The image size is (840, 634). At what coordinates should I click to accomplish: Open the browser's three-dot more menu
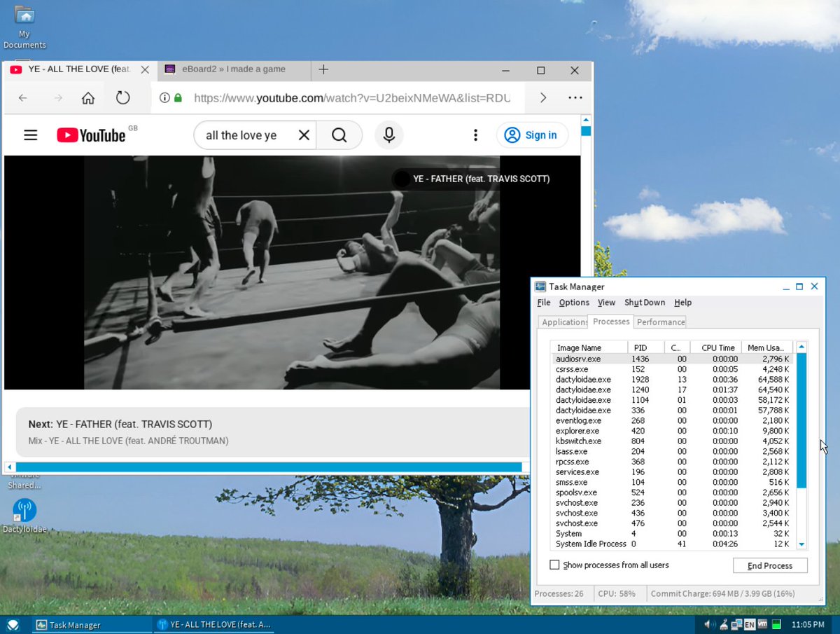(x=575, y=98)
